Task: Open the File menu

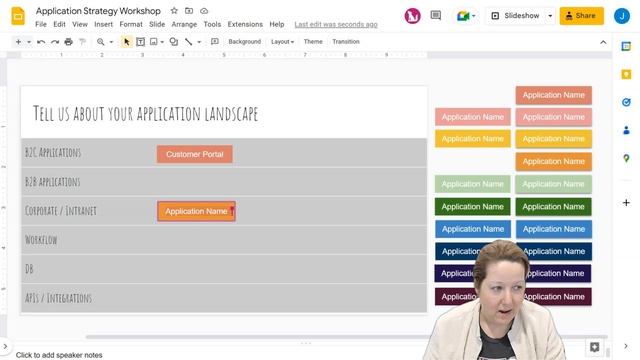Action: (x=41, y=24)
